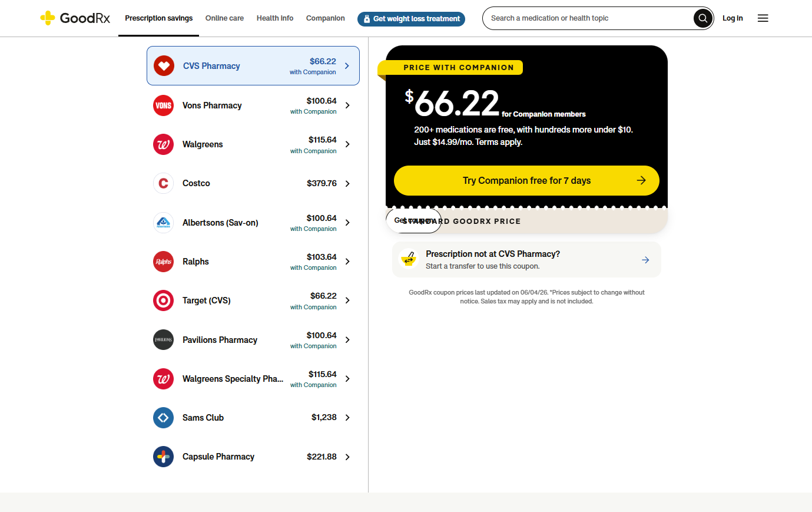The height and width of the screenshot is (512, 812).
Task: Click the prescription transfer mortar icon
Action: point(408,259)
